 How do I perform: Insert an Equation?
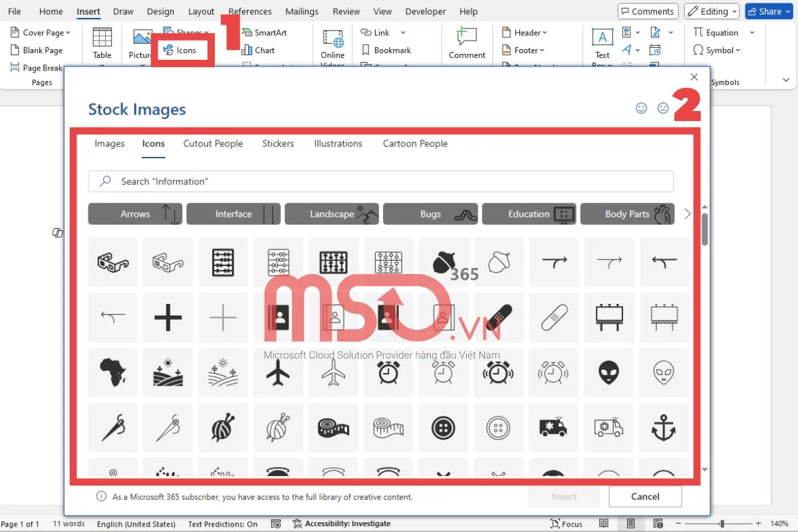[x=718, y=32]
